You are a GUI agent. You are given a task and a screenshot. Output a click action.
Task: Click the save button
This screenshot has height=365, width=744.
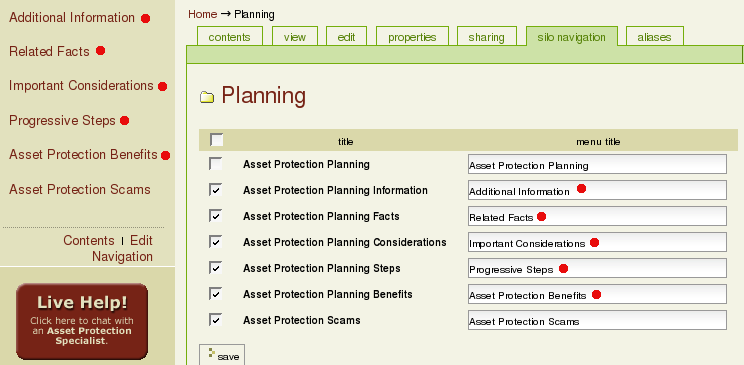click(222, 355)
